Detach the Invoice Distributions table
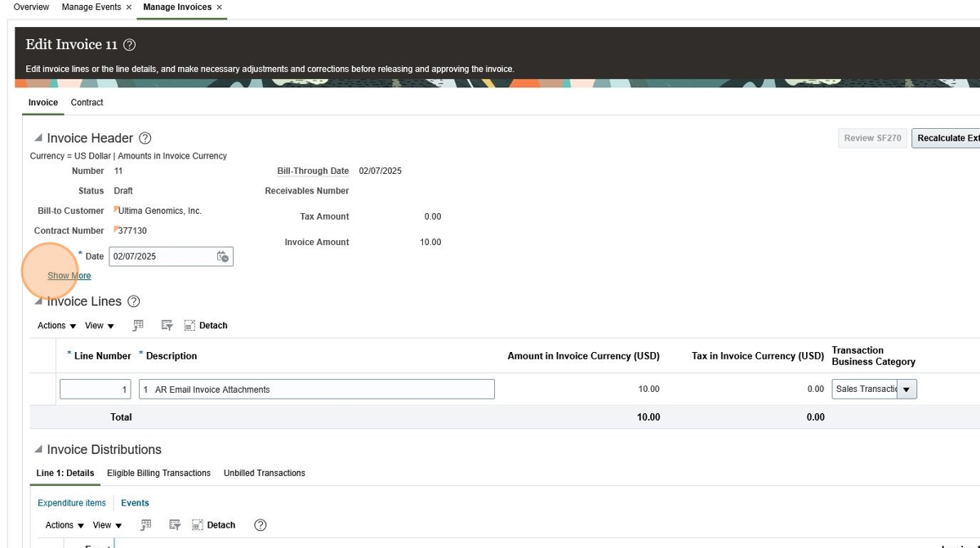The width and height of the screenshot is (980, 548). (213, 525)
